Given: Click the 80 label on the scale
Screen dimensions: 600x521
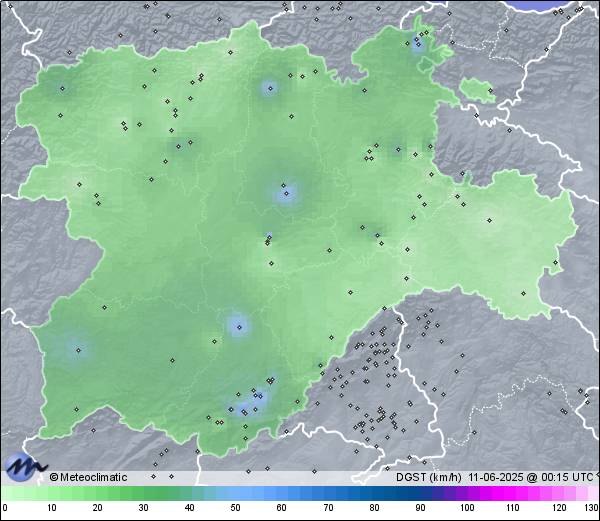Looking at the screenshot, I should tap(375, 508).
